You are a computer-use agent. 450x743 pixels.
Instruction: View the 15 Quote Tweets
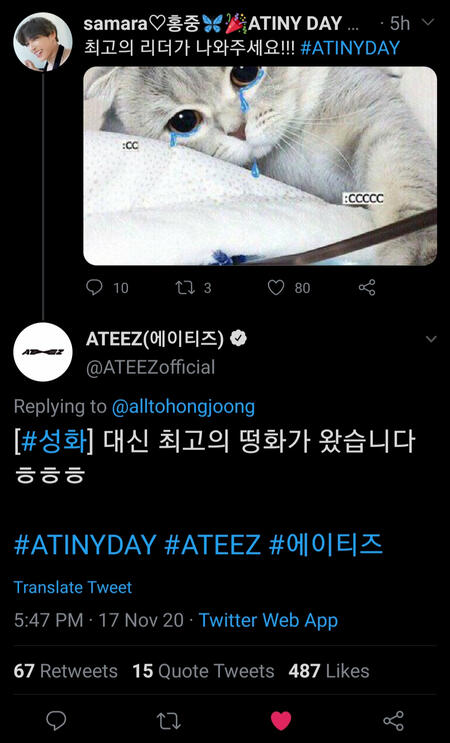coord(203,671)
